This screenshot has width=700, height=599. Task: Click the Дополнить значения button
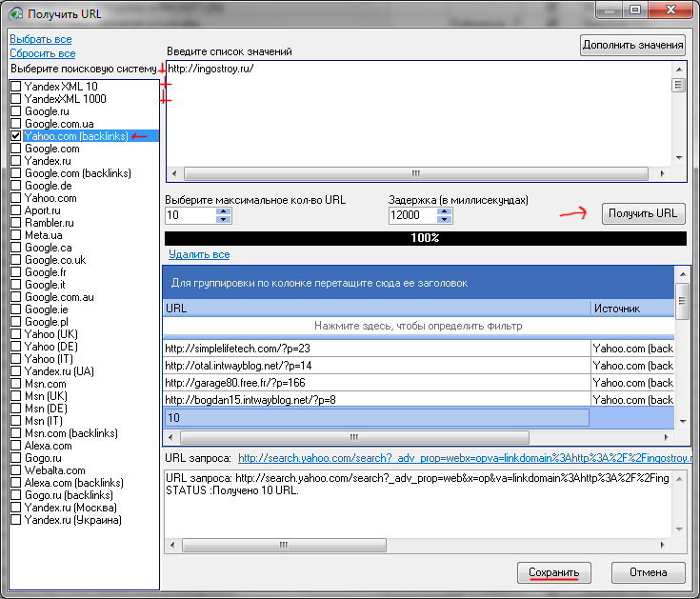(632, 45)
